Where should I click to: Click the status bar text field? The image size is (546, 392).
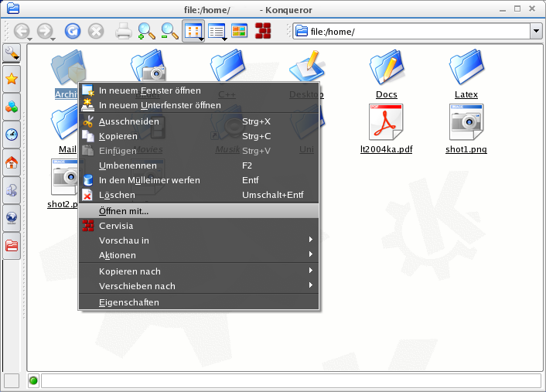click(291, 381)
